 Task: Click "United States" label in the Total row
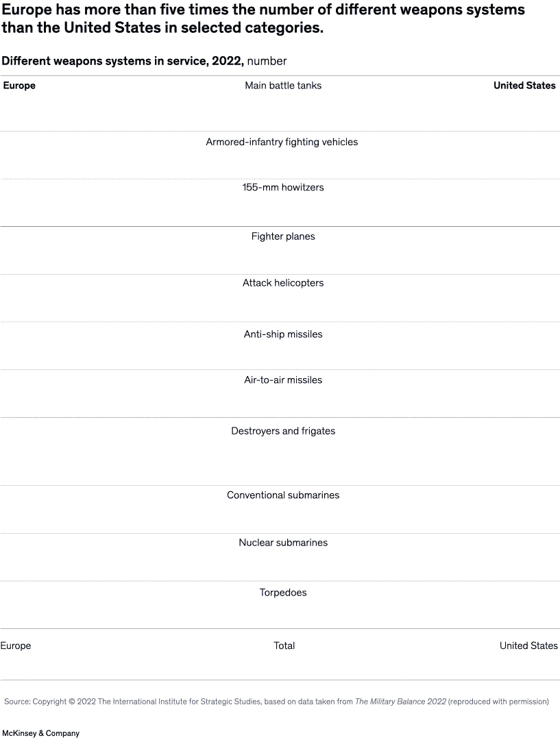tap(528, 645)
